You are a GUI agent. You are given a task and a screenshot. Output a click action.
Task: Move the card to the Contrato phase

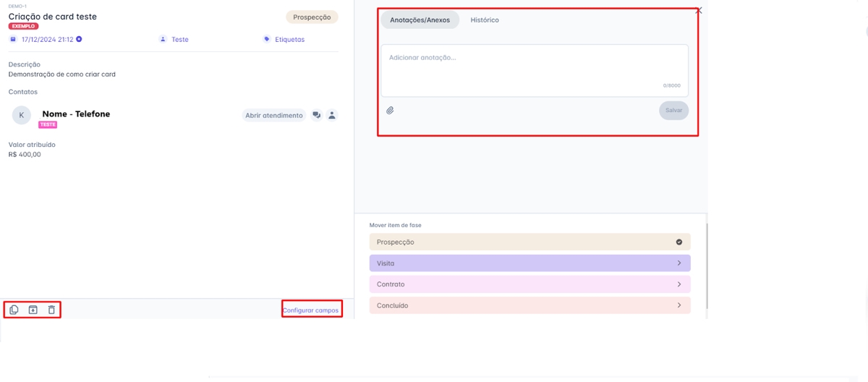point(529,284)
